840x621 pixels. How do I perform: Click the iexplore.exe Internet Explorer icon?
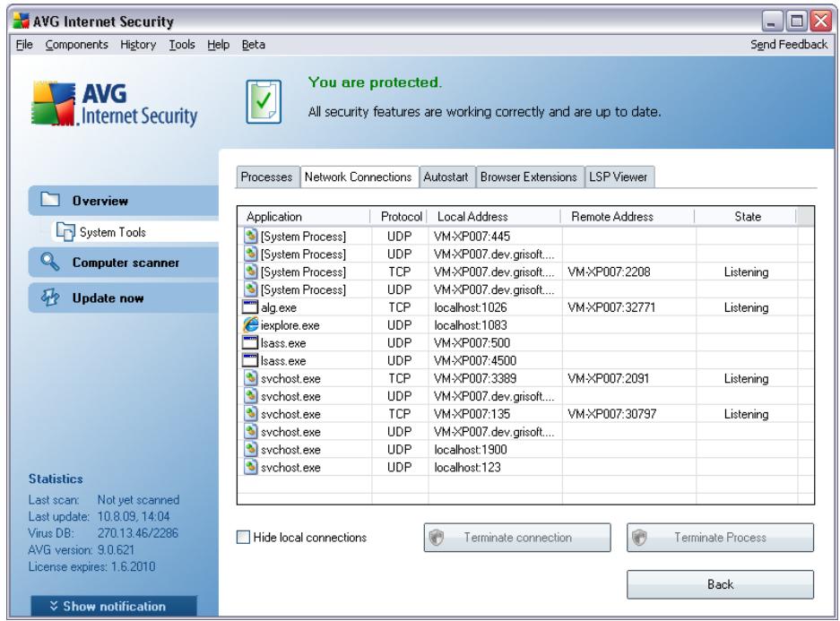pos(250,325)
